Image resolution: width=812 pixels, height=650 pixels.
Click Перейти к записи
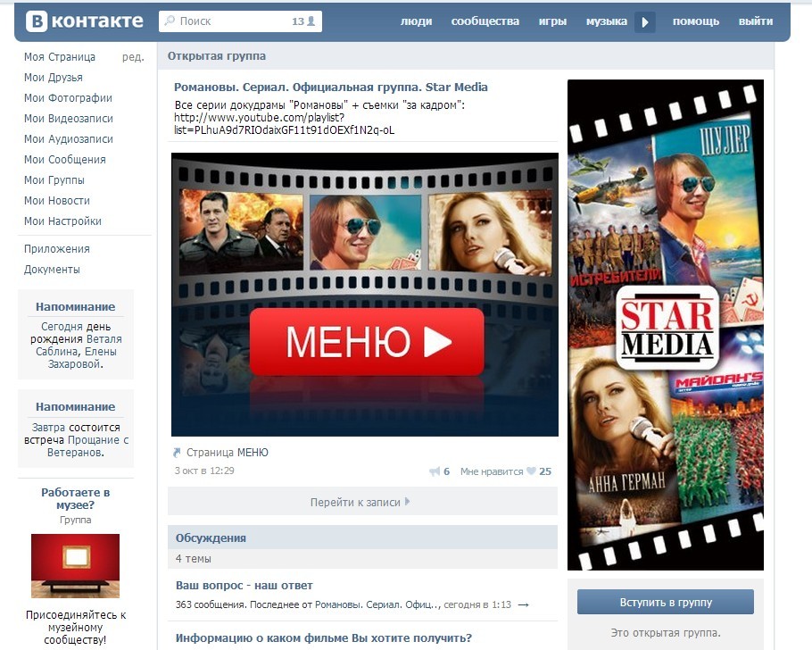(355, 503)
